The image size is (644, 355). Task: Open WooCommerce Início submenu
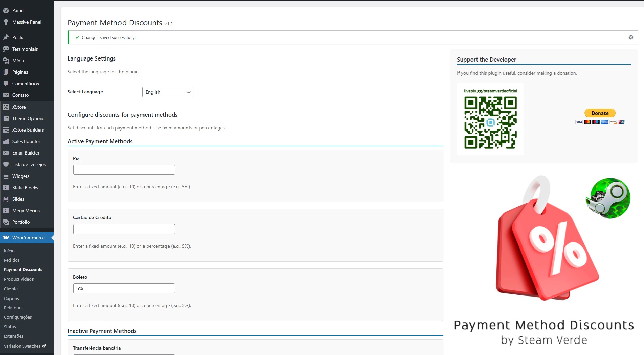pos(9,251)
